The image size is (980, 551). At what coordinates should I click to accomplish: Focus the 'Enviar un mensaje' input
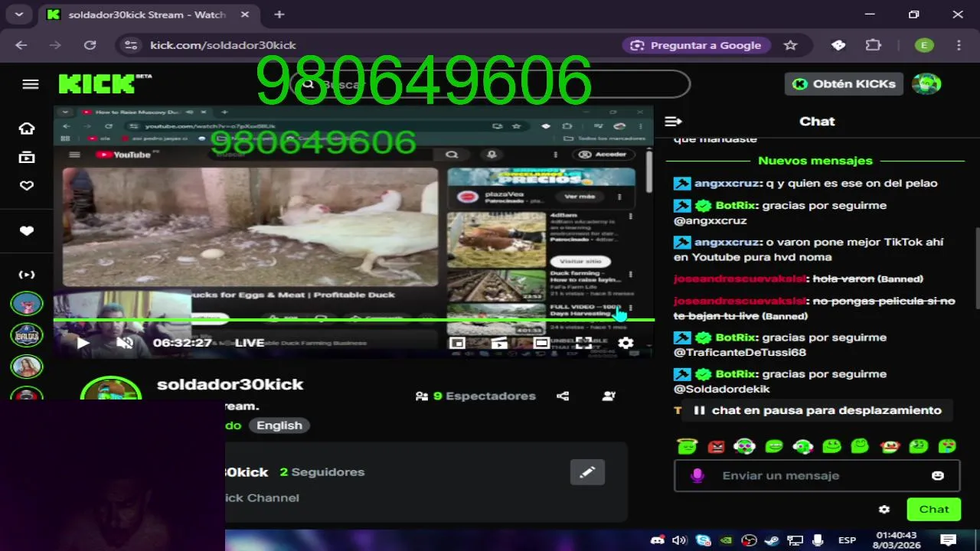[x=816, y=476]
